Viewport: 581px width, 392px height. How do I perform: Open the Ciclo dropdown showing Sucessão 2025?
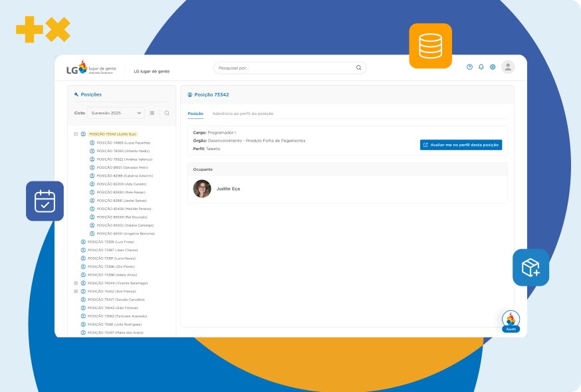click(116, 113)
